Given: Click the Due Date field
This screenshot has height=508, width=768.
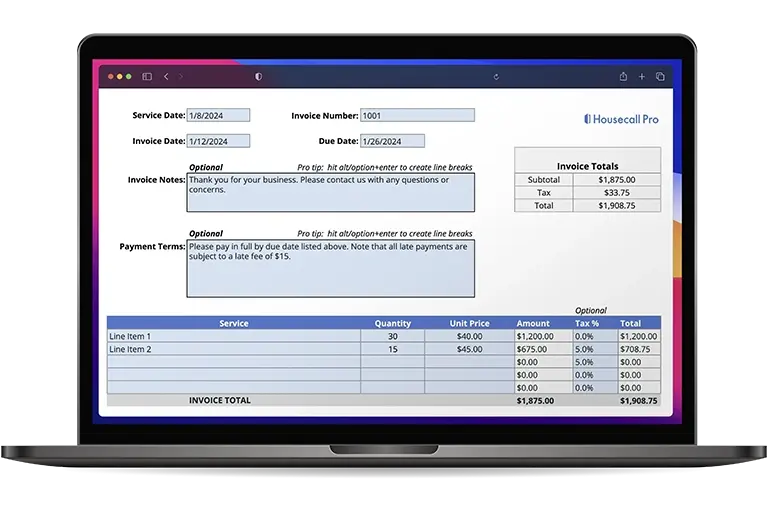Looking at the screenshot, I should click(x=392, y=141).
